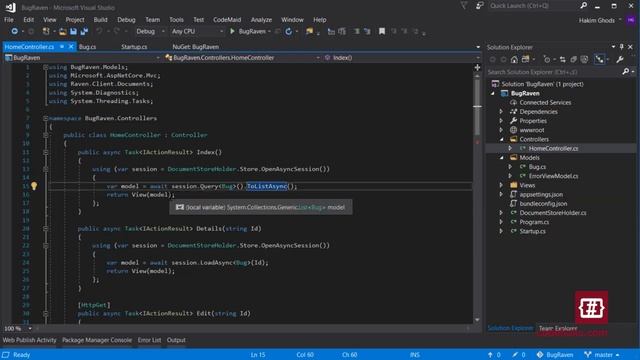Pin the Solution Explorer panel with pushpin icon
The height and width of the screenshot is (360, 640).
pos(622,47)
